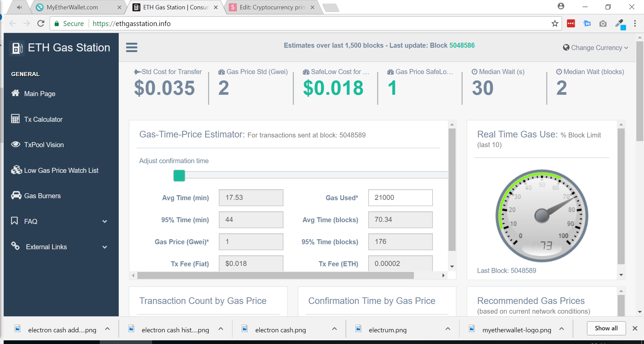The image size is (644, 344).
Task: Open options for electron cash.png download
Action: click(335, 329)
